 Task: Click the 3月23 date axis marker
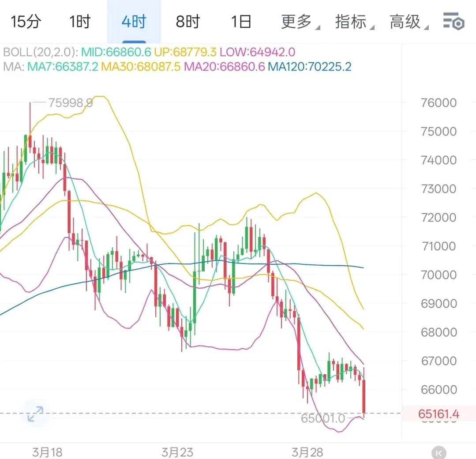pos(177,452)
